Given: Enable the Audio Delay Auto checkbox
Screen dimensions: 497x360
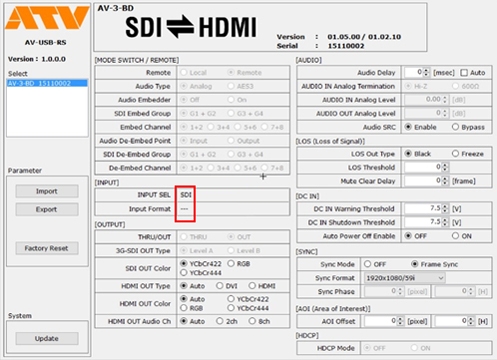Looking at the screenshot, I should pos(464,73).
